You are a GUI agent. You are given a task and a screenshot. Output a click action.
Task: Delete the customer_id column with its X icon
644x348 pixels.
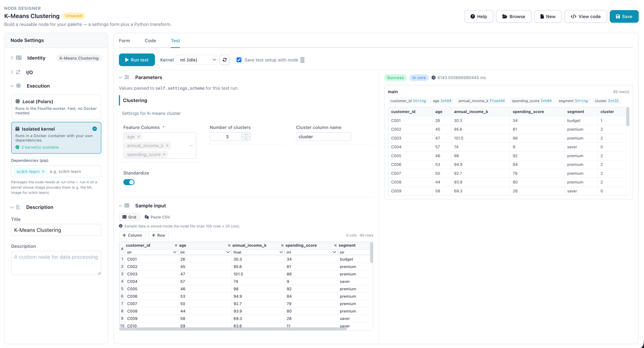tap(176, 245)
